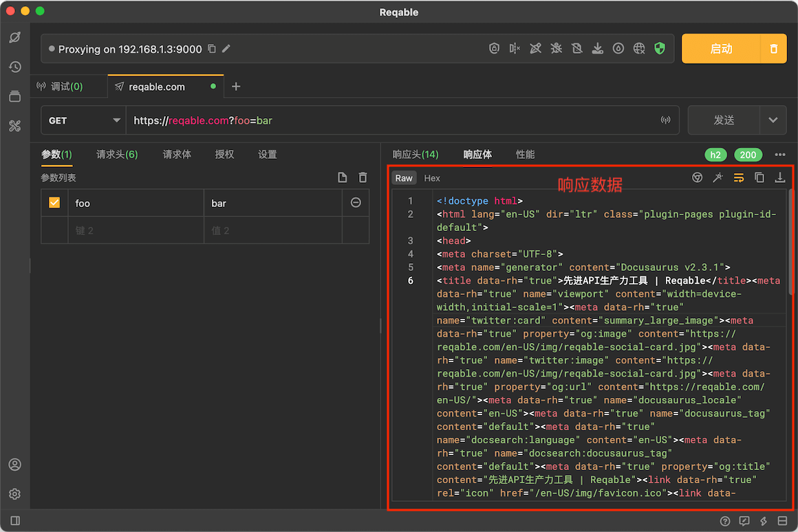798x532 pixels.
Task: Expand the send button dropdown arrow
Action: 773,120
